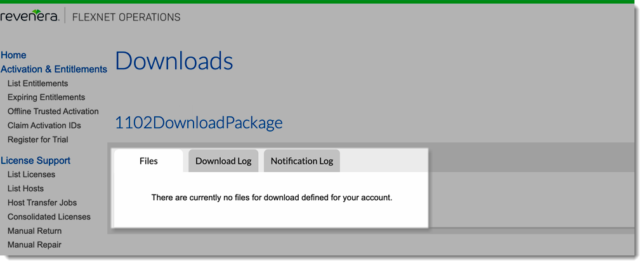Open the License Support section
644x265 pixels.
point(36,161)
